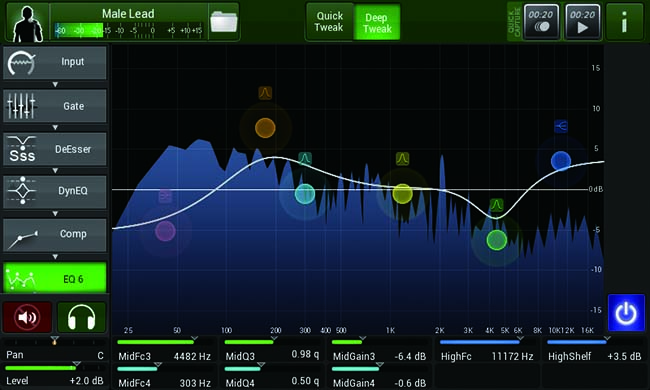Select the cyan EQ band node
Viewport: 650px width, 390px height.
[305, 194]
